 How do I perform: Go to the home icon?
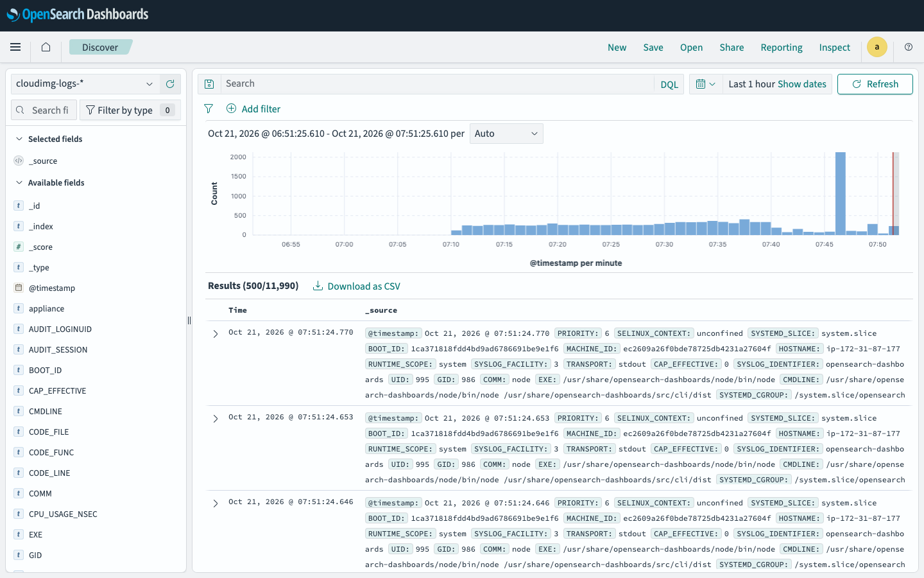46,47
